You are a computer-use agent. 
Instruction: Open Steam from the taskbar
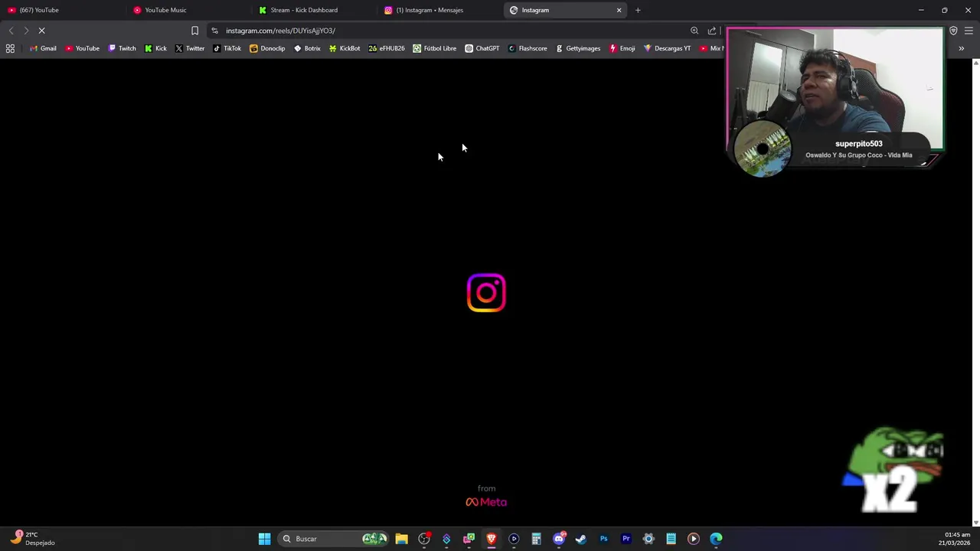pos(581,539)
